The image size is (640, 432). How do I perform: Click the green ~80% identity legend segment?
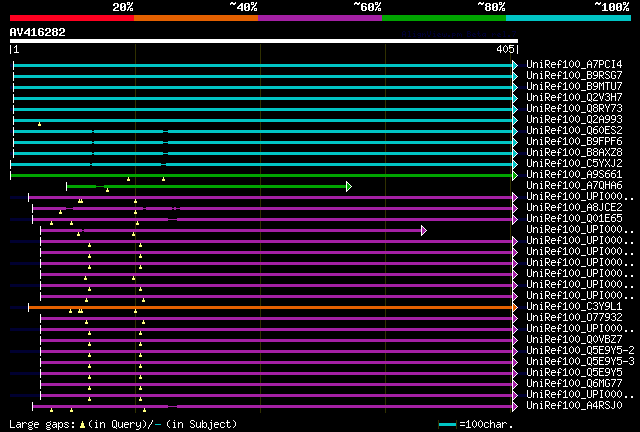pos(444,18)
